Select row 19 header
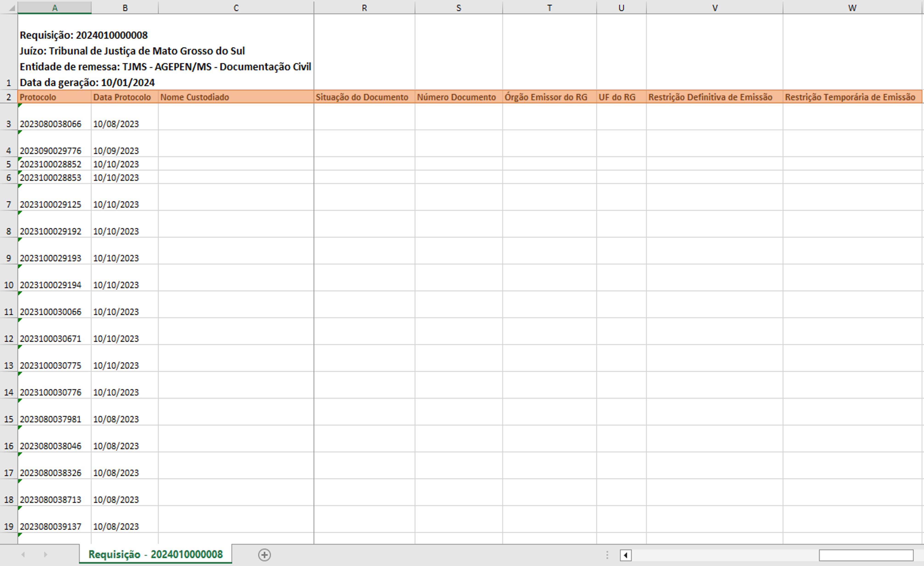 tap(9, 520)
